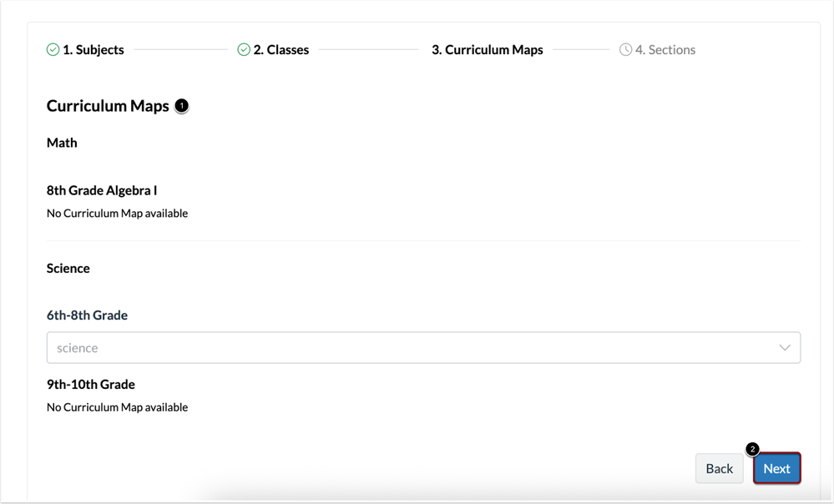This screenshot has height=504, width=834.
Task: Open the "4. Sections" step
Action: click(x=664, y=50)
